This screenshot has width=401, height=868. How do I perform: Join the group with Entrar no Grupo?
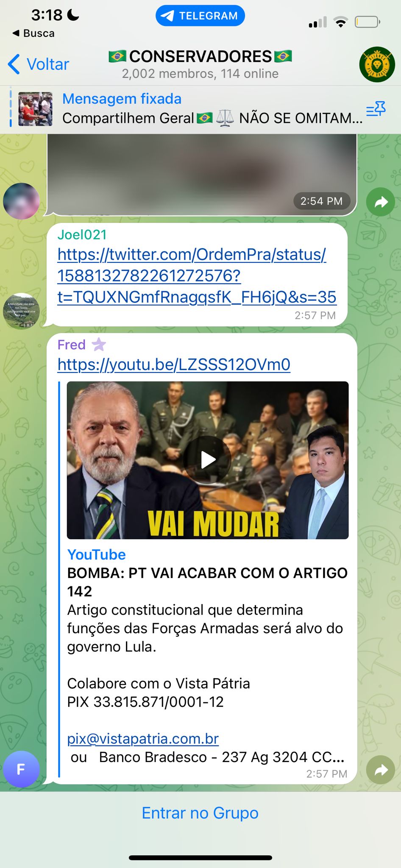200,813
